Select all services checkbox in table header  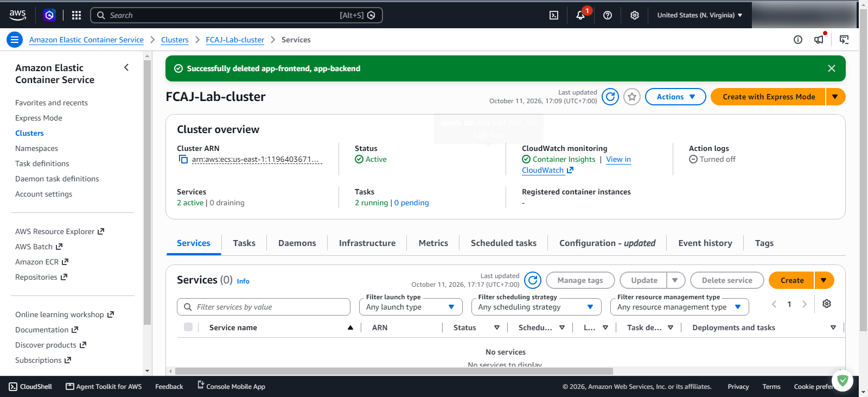[x=188, y=327]
